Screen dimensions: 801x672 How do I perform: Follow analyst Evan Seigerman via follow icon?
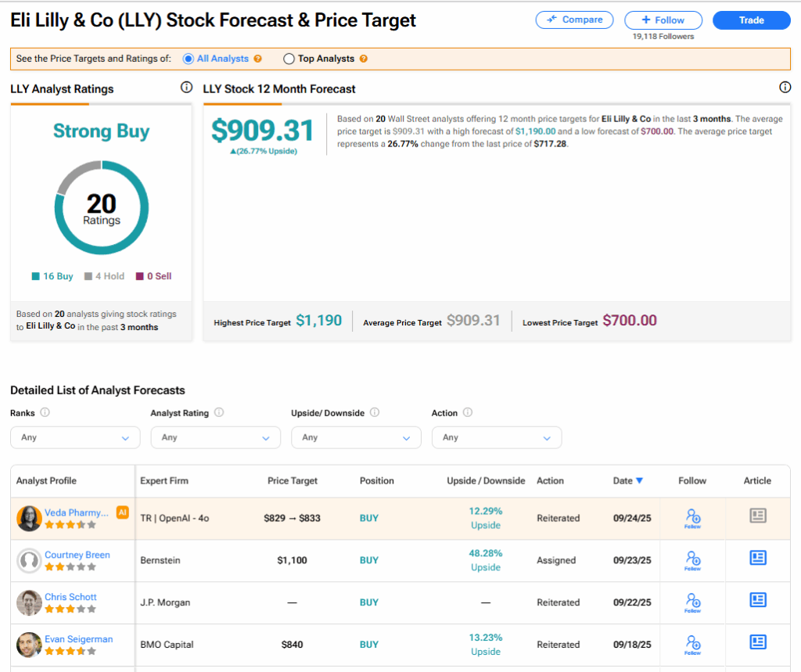click(x=693, y=645)
